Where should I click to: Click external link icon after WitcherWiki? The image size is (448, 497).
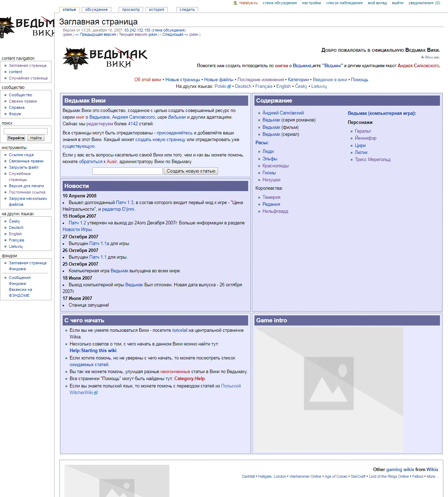tap(96, 393)
